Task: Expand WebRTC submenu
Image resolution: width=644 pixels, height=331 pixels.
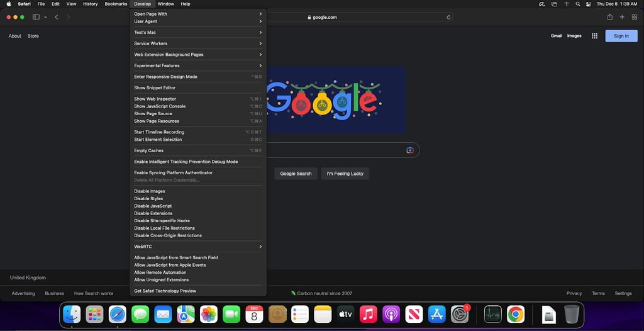Action: 198,246
